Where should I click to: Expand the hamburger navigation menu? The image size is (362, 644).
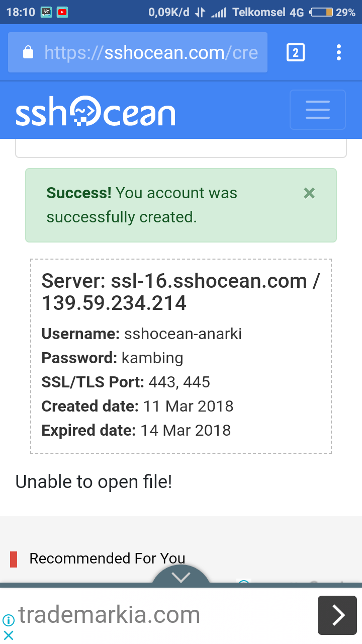317,110
